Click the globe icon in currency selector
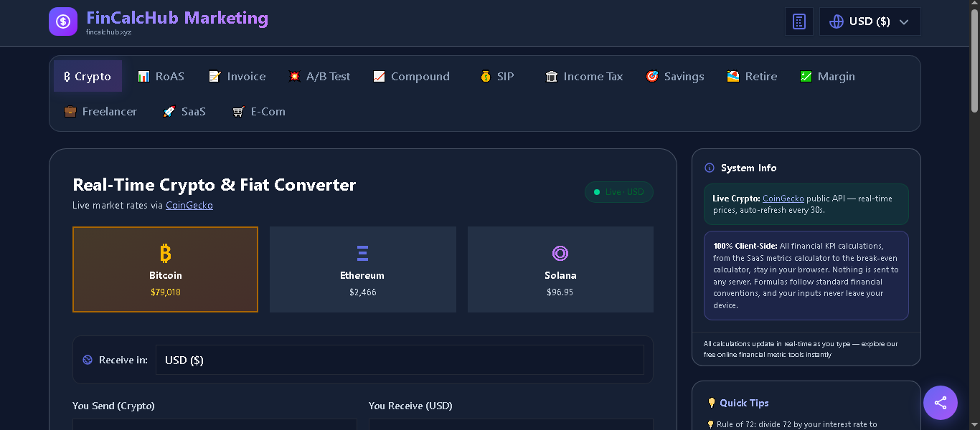980x430 pixels. [x=837, y=21]
